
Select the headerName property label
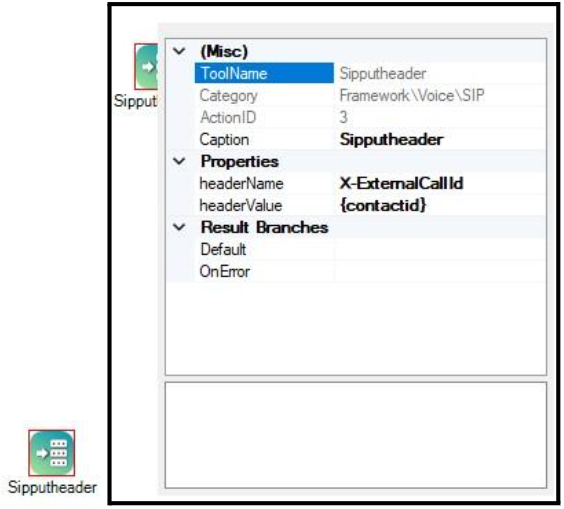point(241,184)
